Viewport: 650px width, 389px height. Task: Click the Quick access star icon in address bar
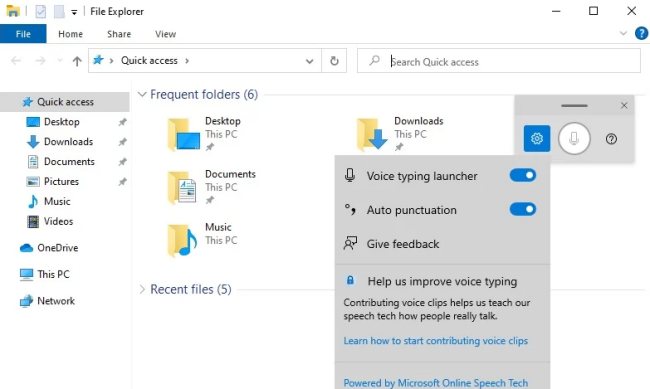98,60
